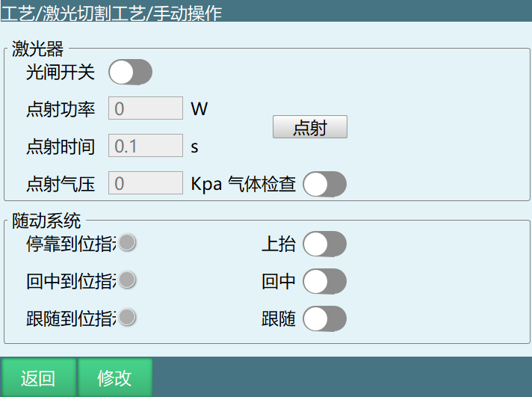This screenshot has height=397, width=532.
Task: Click the 回中到位 indicator light
Action: [127, 280]
